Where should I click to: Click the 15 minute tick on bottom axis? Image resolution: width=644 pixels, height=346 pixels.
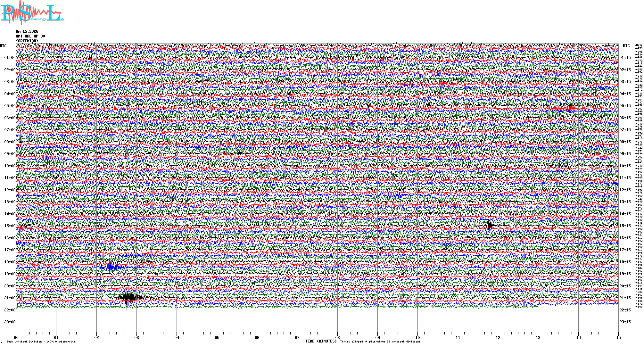point(618,337)
